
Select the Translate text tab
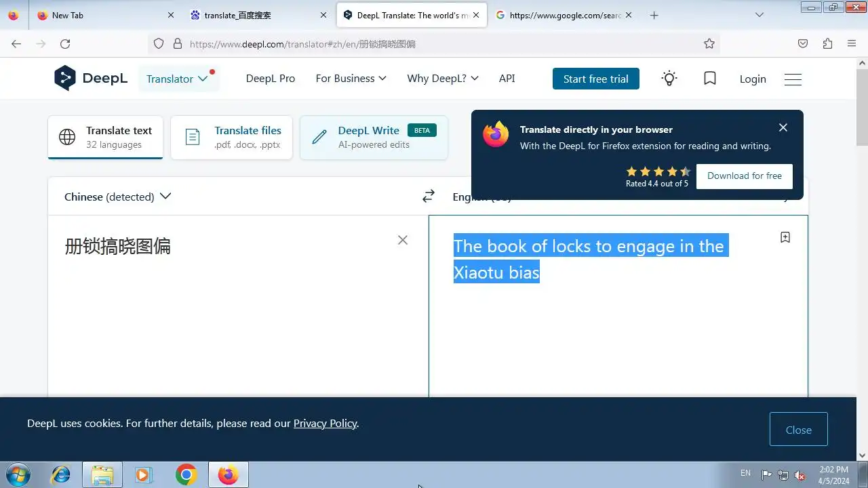105,137
